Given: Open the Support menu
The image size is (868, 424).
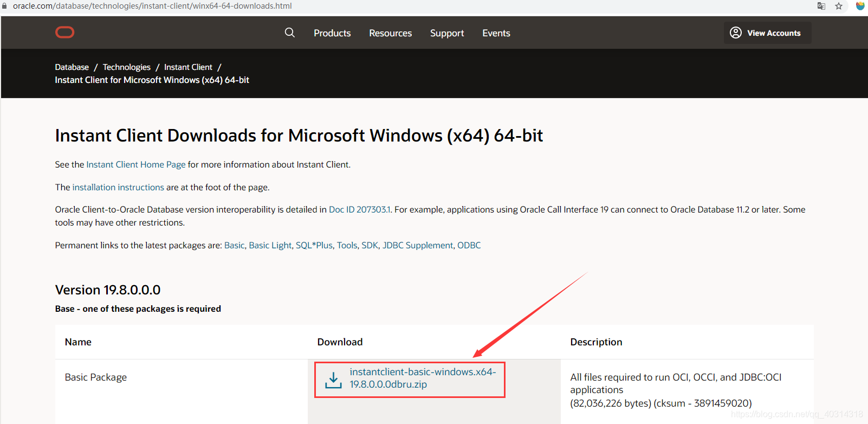Looking at the screenshot, I should coord(447,33).
